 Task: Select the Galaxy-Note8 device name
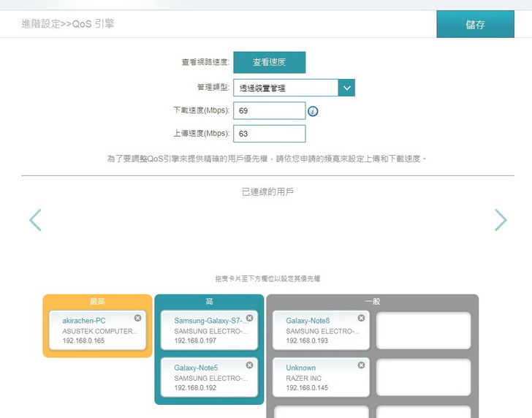307,321
